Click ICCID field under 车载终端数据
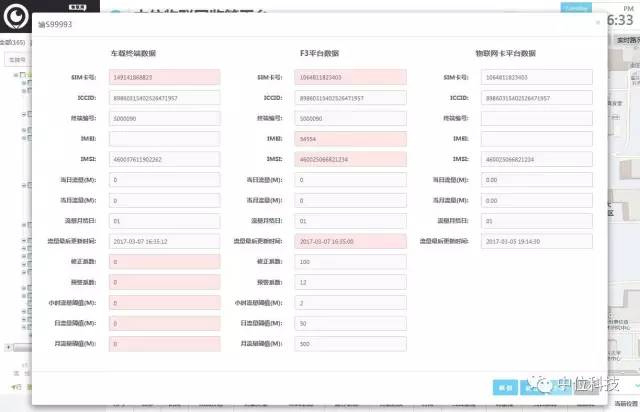The image size is (640, 412). [164, 98]
